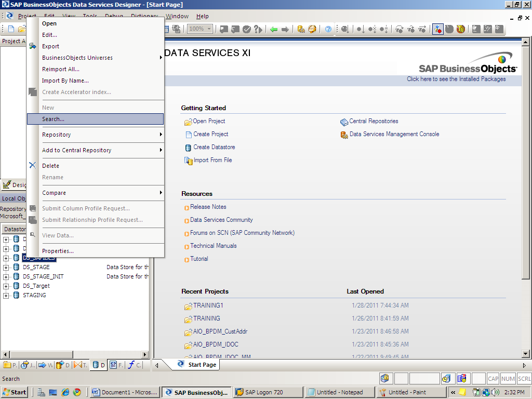Open the Tutorial resource link

pos(199,259)
